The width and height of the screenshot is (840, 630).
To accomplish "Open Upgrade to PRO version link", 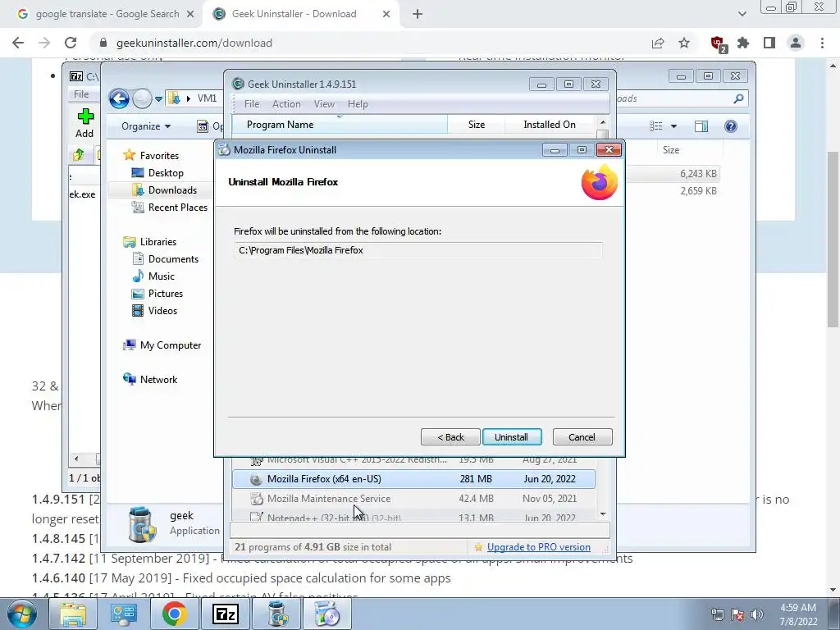I will click(x=538, y=547).
